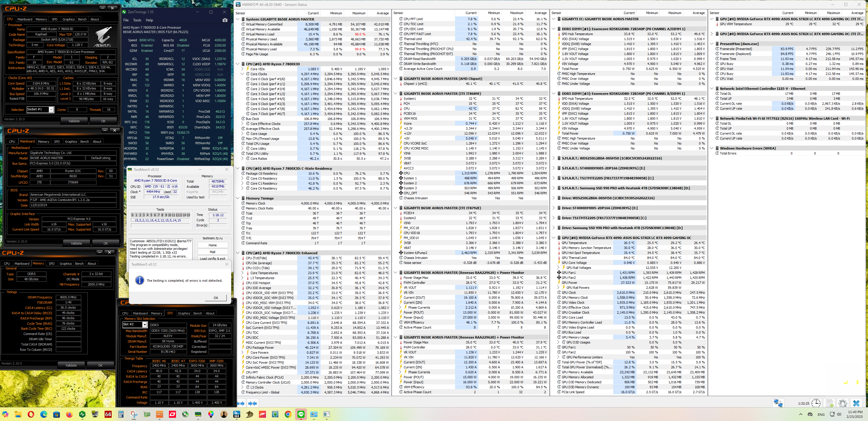Click Total Errors under Windows Hardware Errors
This screenshot has height=421, width=868.
click(x=789, y=154)
